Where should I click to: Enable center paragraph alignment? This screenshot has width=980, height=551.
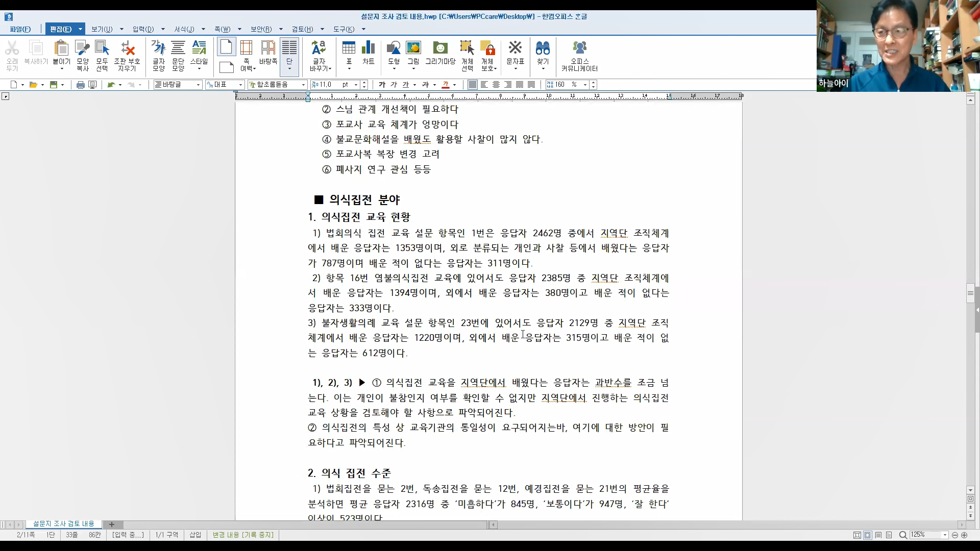click(496, 85)
